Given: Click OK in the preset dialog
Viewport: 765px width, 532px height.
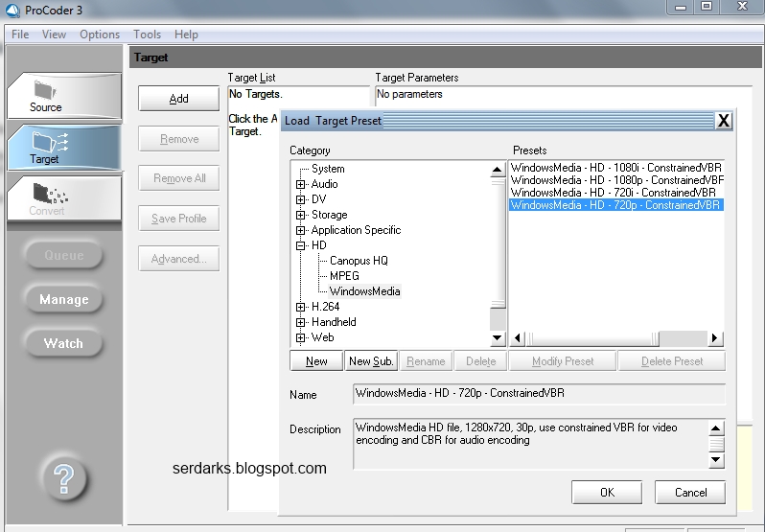Looking at the screenshot, I should tap(607, 493).
